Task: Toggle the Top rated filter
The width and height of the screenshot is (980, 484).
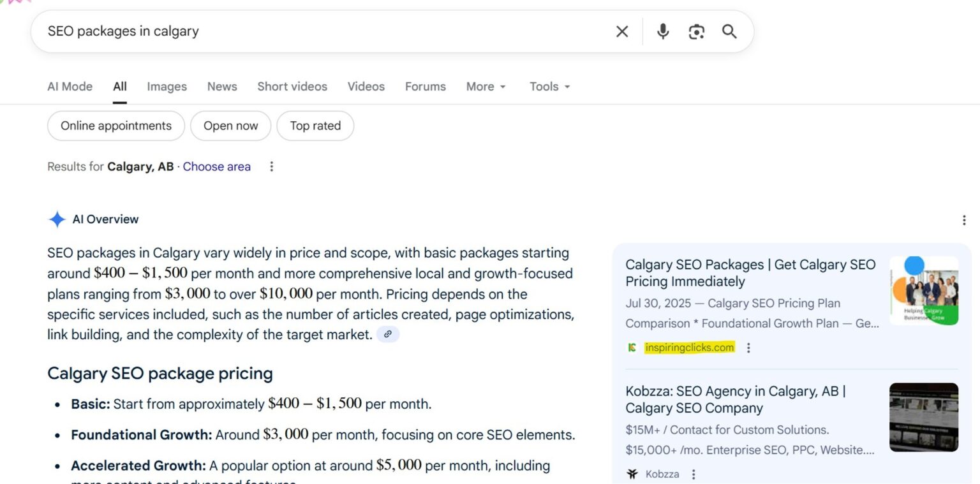Action: (x=315, y=126)
